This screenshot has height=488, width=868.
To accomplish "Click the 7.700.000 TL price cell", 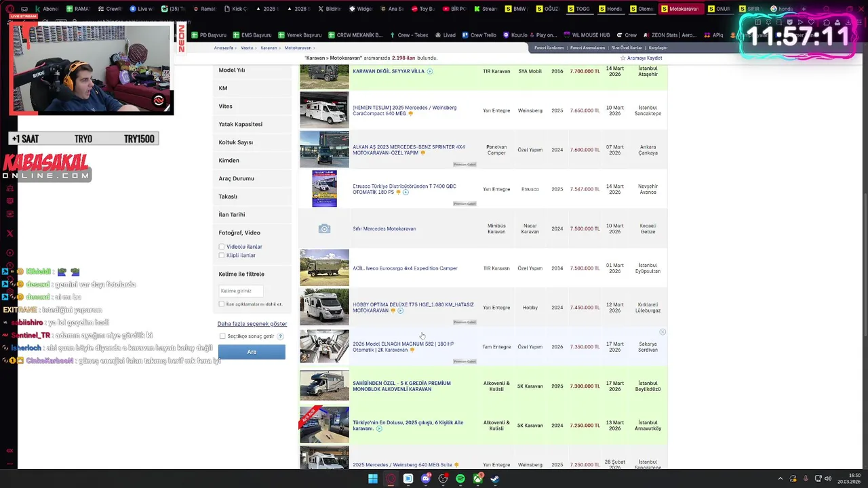I will pyautogui.click(x=585, y=71).
